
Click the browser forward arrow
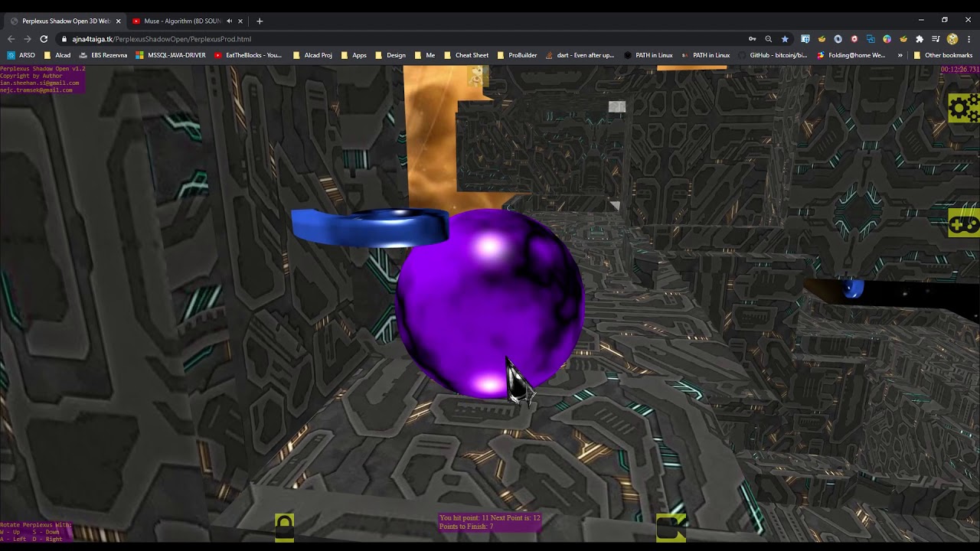pyautogui.click(x=27, y=39)
